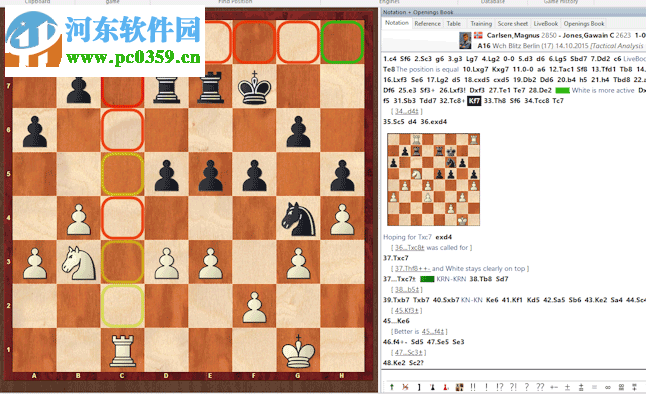Click the end-variation bracket icon

click(x=419, y=387)
